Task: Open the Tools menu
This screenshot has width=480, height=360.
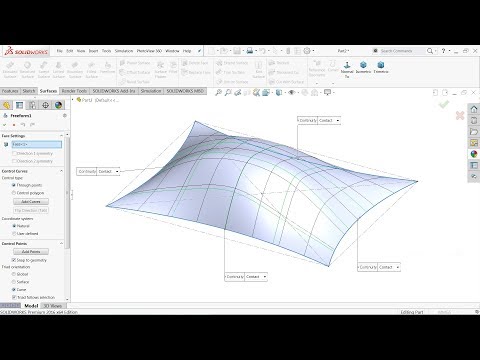Action: pos(106,51)
